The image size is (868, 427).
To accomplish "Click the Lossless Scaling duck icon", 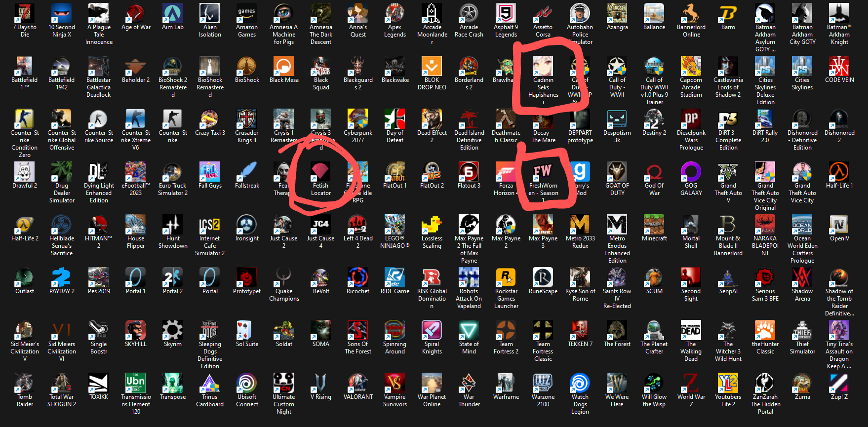I will [x=432, y=224].
